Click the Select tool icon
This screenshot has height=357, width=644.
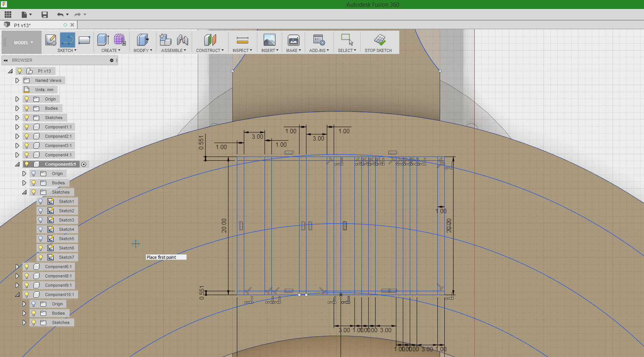(x=347, y=40)
